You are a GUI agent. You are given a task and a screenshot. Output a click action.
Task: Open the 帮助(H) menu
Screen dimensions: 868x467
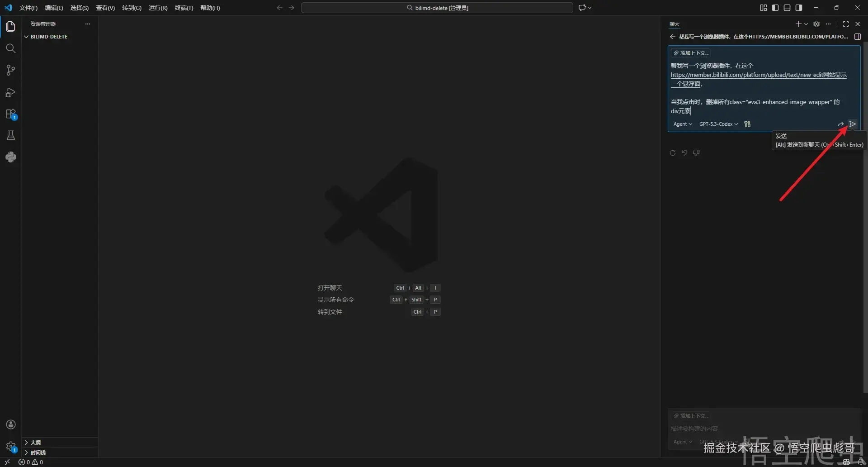[x=210, y=8]
